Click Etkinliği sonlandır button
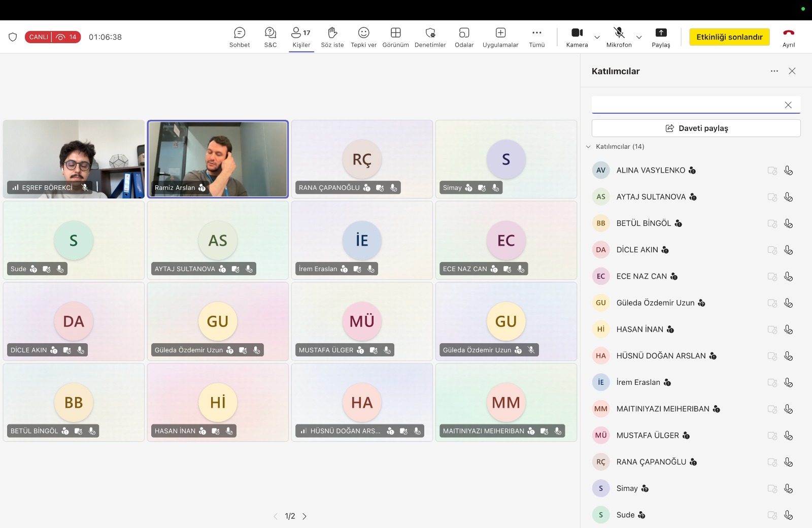Viewport: 812px width, 528px height. tap(730, 37)
